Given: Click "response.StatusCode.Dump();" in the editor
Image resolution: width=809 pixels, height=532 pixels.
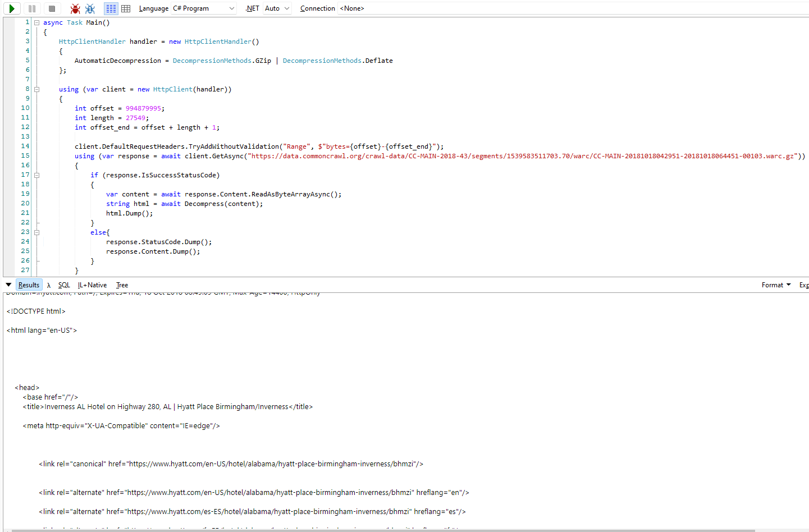Looking at the screenshot, I should click(159, 242).
